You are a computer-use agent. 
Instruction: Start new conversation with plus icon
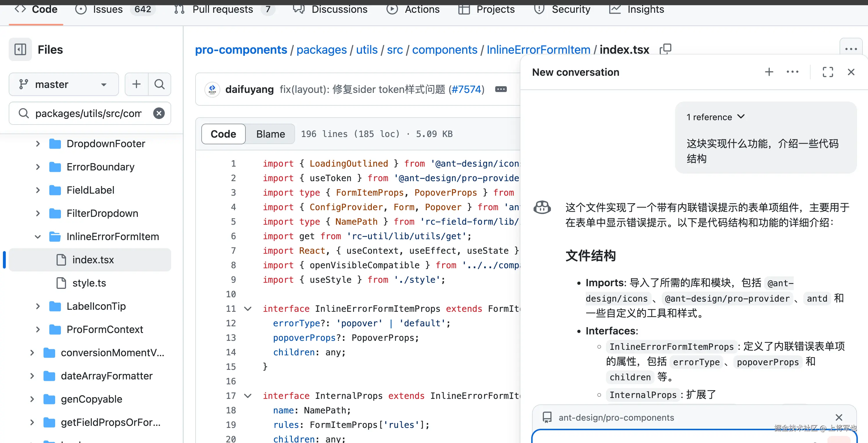[x=769, y=72]
